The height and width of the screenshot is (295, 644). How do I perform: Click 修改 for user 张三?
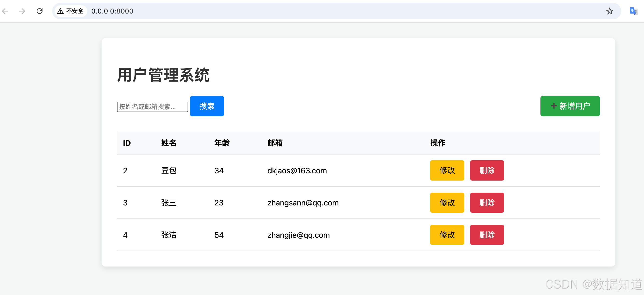click(x=447, y=203)
